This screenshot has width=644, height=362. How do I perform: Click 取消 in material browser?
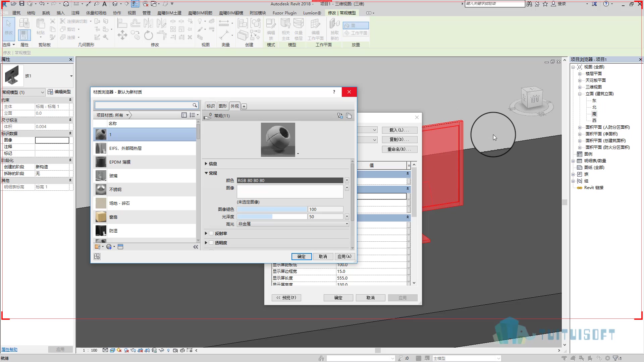323,256
